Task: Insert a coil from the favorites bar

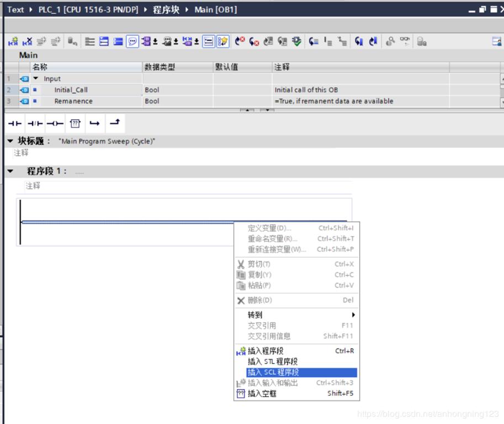Action: coord(54,123)
